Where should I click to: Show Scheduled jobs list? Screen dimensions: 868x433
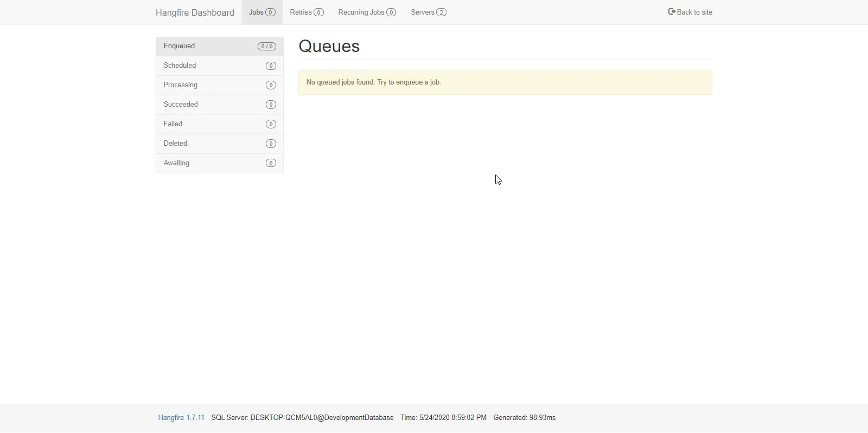[x=180, y=66]
